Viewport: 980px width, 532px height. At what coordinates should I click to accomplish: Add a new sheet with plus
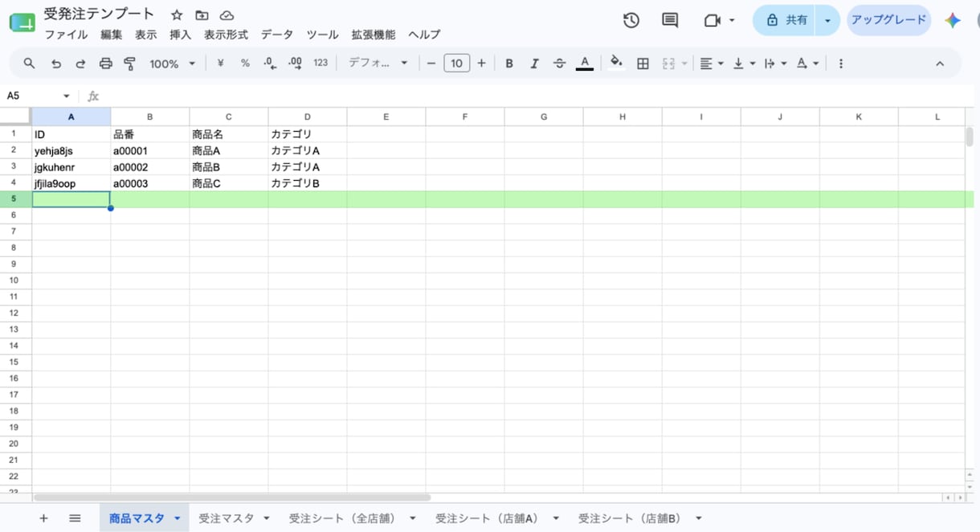tap(43, 518)
